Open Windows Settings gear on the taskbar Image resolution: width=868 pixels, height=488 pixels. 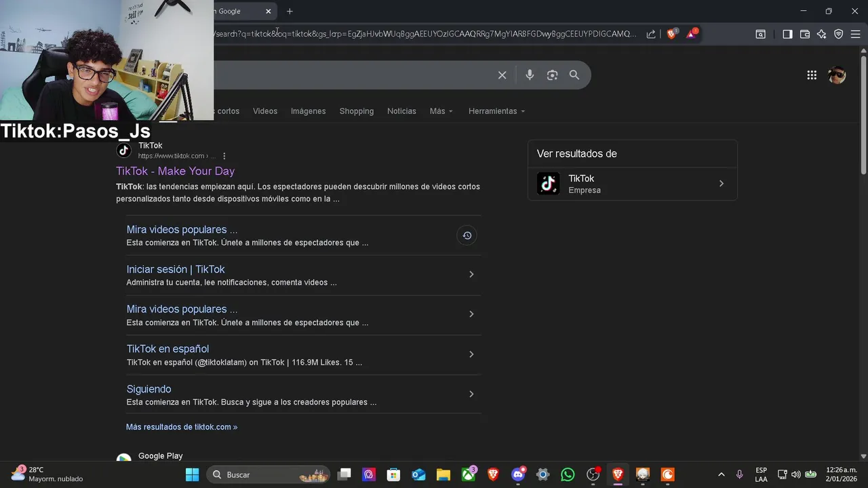pyautogui.click(x=542, y=474)
